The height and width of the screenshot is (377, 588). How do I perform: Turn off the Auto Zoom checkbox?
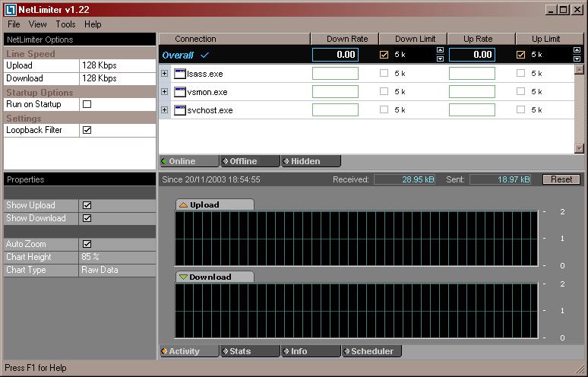coord(87,244)
